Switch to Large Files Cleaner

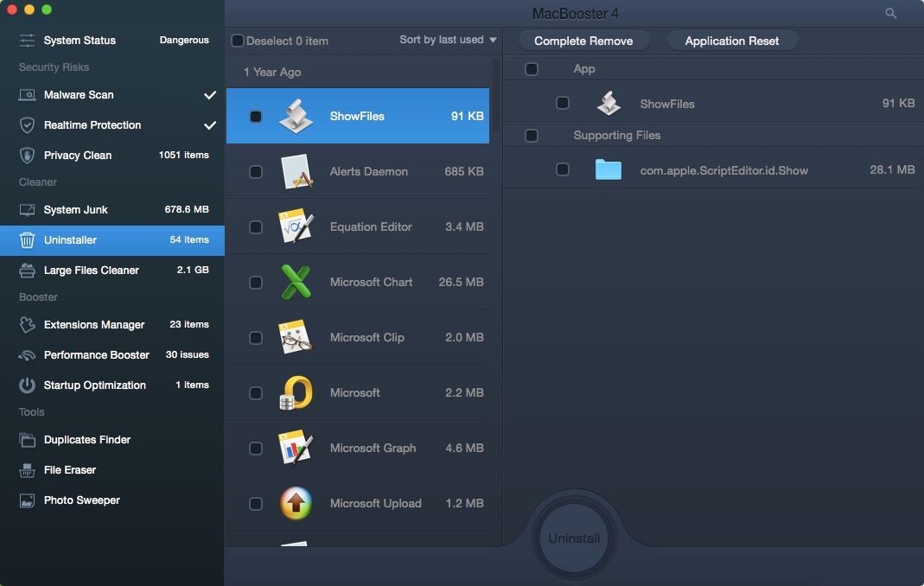(x=112, y=271)
